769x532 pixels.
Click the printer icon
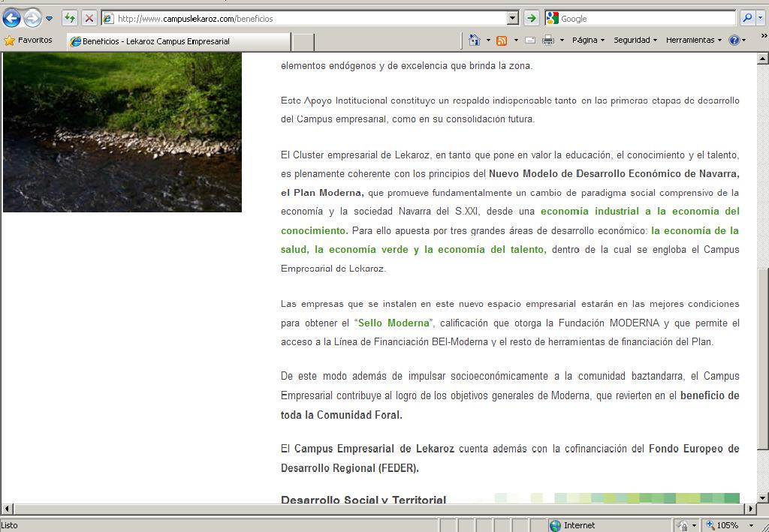547,41
